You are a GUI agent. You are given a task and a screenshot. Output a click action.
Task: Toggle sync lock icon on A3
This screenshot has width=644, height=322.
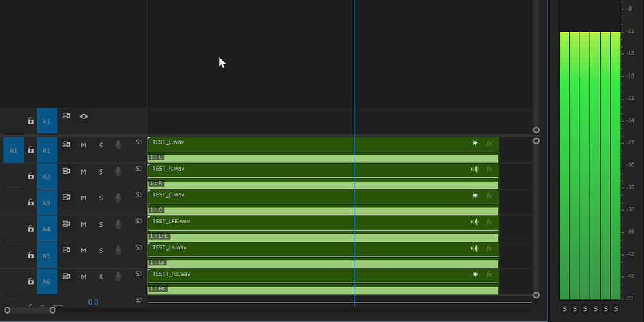pos(66,197)
